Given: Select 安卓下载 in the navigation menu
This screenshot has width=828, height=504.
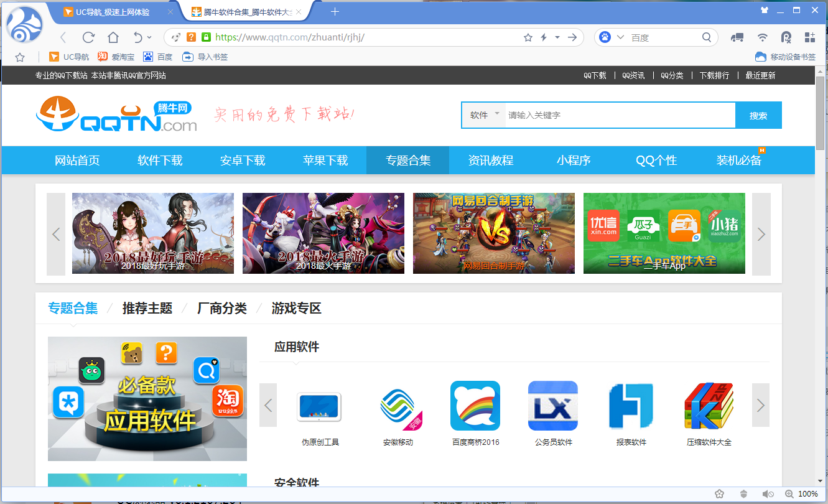Looking at the screenshot, I should tap(243, 160).
